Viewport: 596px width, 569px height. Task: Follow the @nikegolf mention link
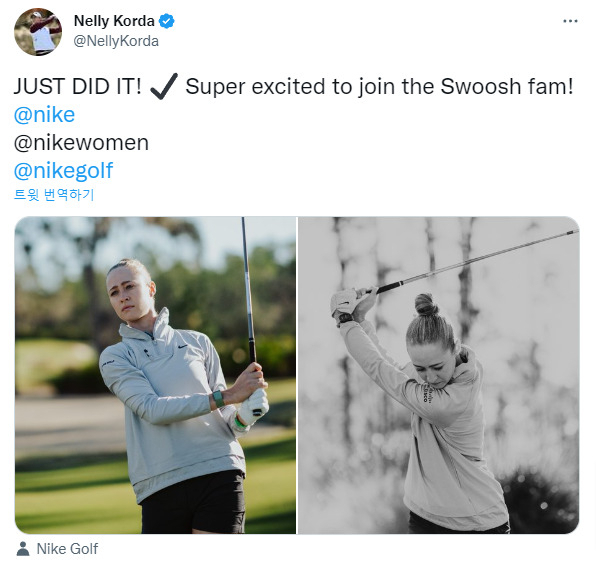pos(63,171)
